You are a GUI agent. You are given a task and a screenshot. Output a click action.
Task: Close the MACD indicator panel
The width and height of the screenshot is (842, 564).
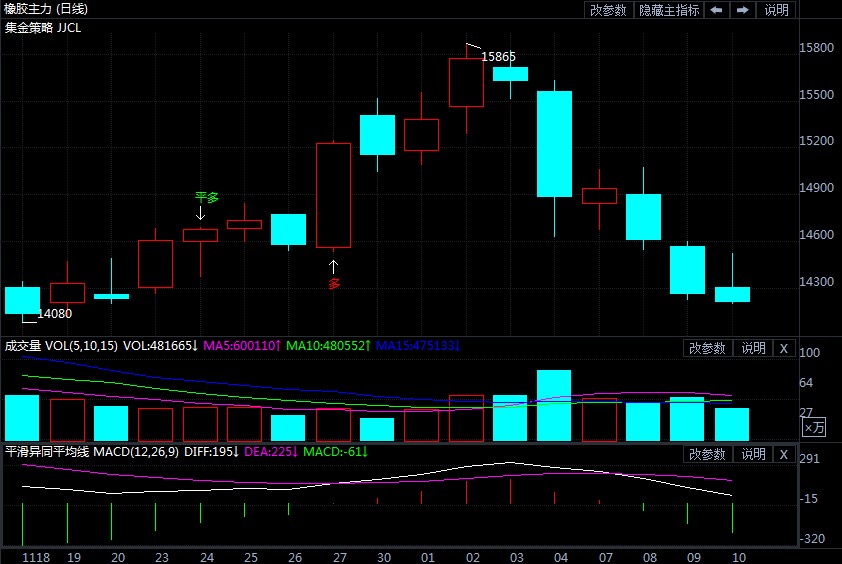click(784, 454)
